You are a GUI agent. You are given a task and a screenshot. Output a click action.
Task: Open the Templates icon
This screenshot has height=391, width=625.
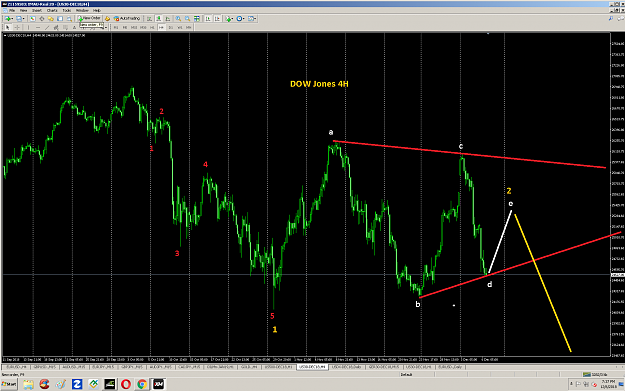[x=250, y=18]
